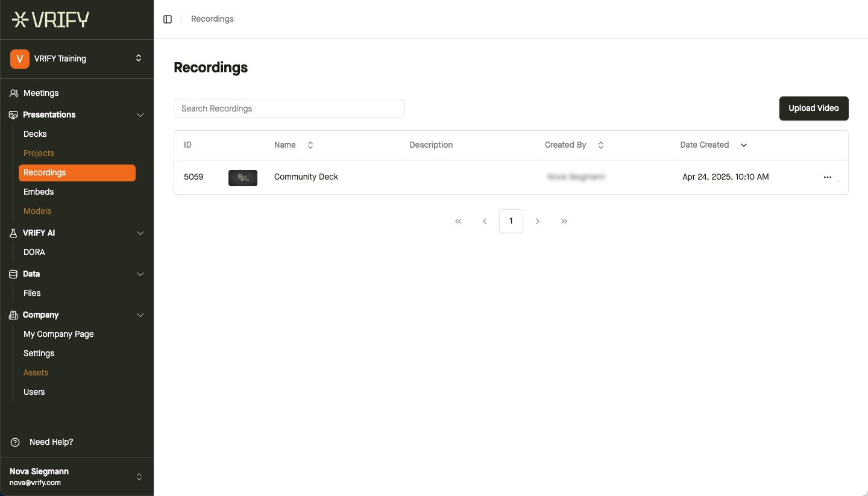
Task: Open the three-dot menu for Community Deck
Action: click(828, 177)
